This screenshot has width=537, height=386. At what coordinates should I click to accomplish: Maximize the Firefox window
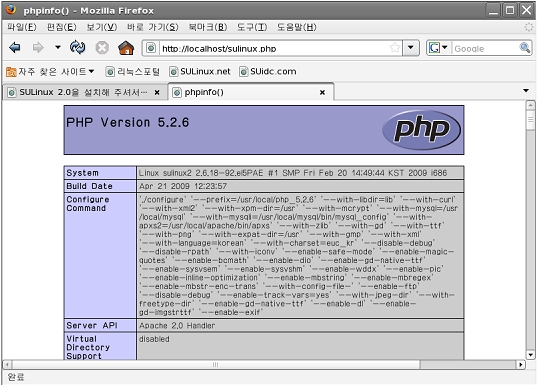tap(510, 10)
